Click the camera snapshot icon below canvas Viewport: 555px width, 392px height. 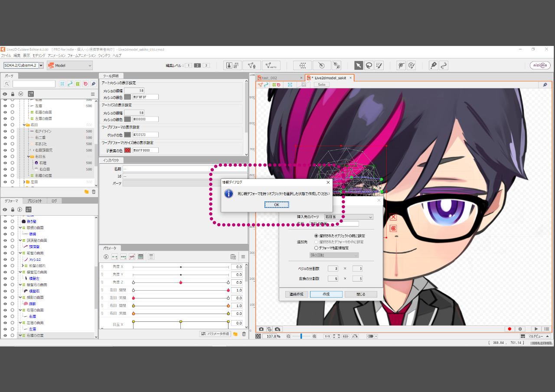[x=261, y=329]
